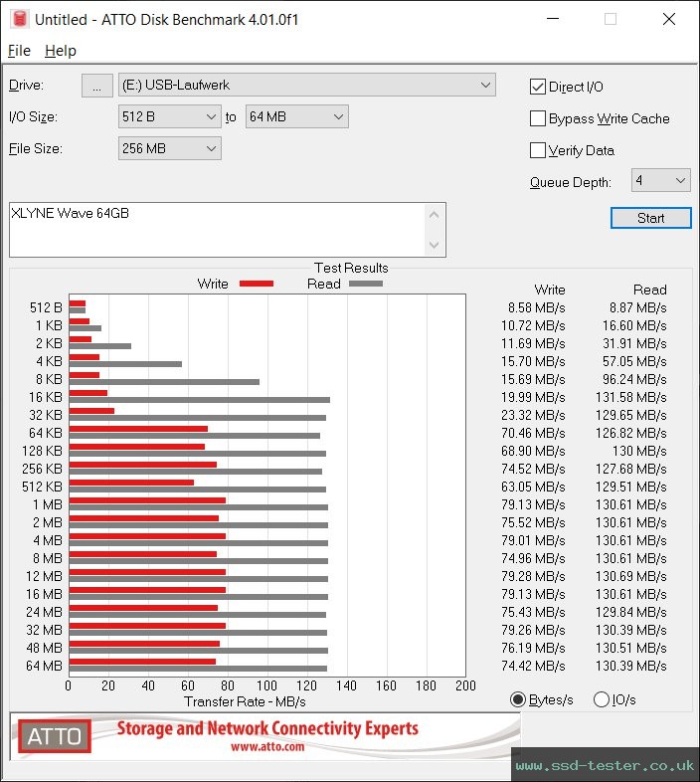Click the gray Read legend swatch
Image resolution: width=700 pixels, height=782 pixels.
point(366,284)
